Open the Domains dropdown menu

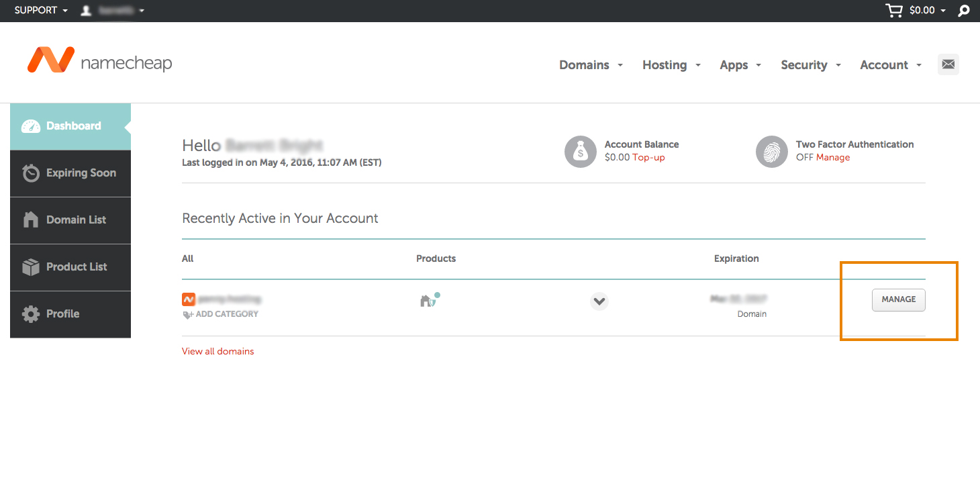coord(591,65)
